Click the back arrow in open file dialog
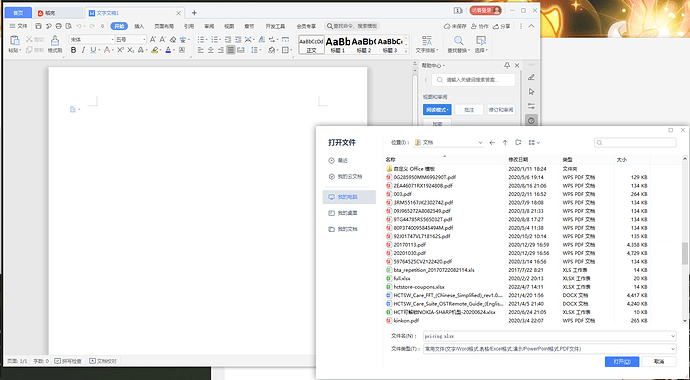Viewport: 690px width, 380px height. coord(492,142)
